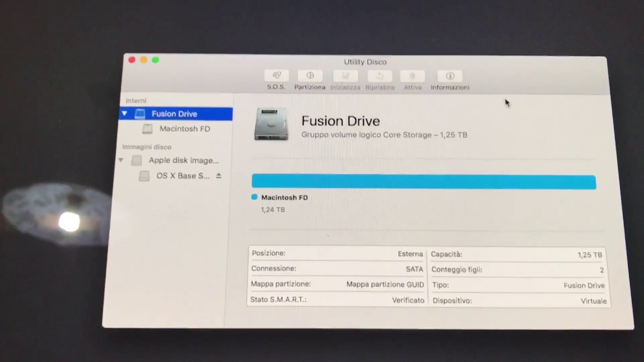Eject the OS X Base System volume
The image size is (644, 362).
pos(218,175)
